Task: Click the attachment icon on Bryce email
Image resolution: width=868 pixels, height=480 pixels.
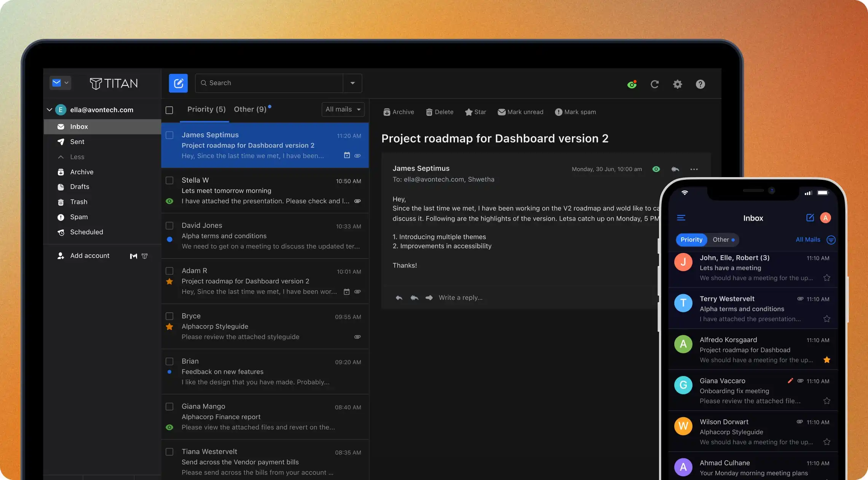Action: (x=357, y=337)
